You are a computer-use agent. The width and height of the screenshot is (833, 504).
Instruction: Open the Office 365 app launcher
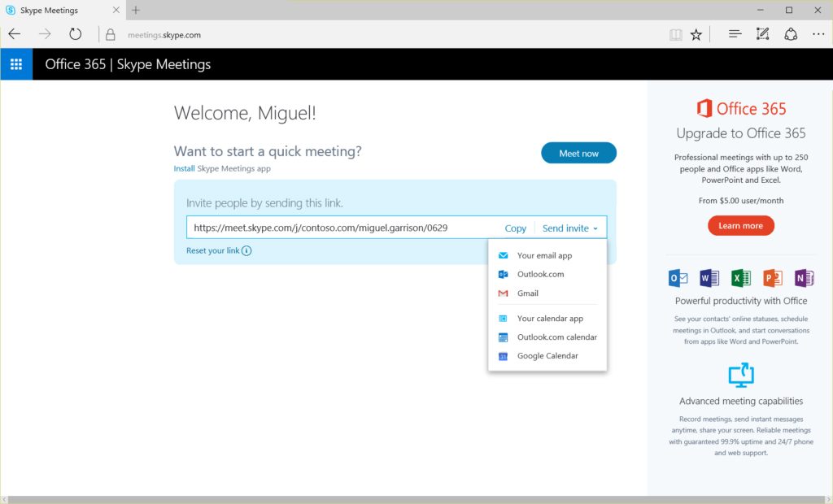point(16,63)
